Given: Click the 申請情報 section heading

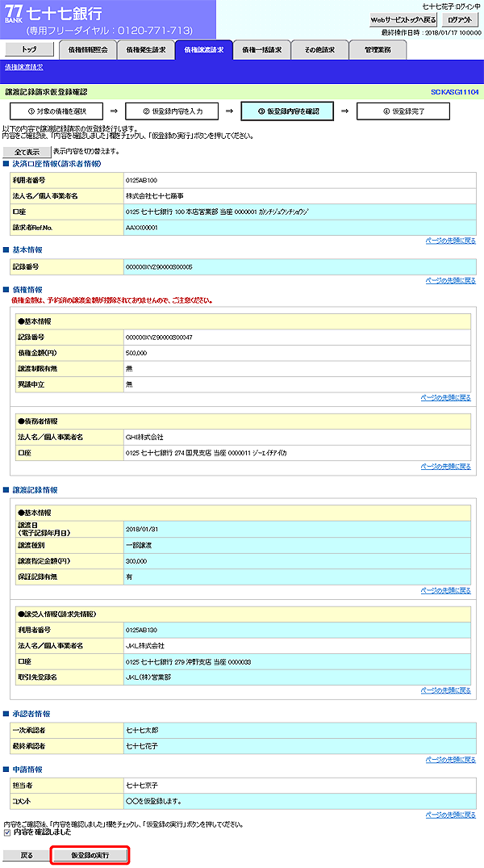Looking at the screenshot, I should (x=27, y=769).
